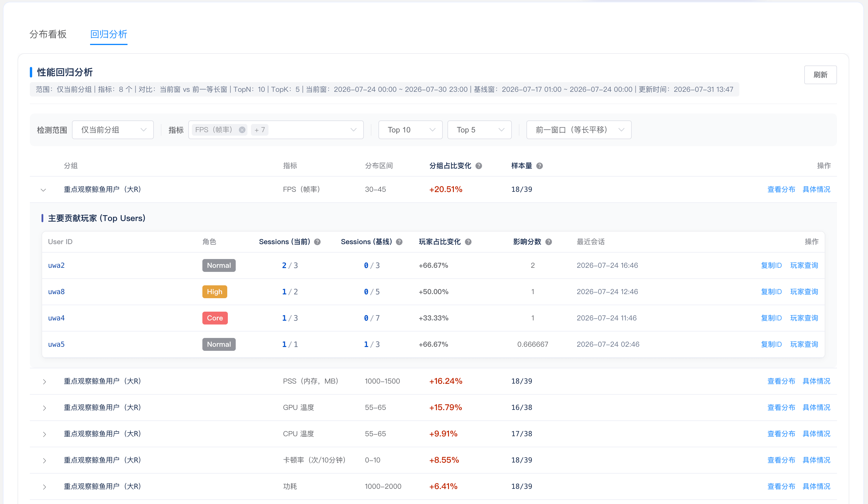Open 查看分布 for the GPU 温度 row
This screenshot has width=868, height=504.
click(x=781, y=407)
